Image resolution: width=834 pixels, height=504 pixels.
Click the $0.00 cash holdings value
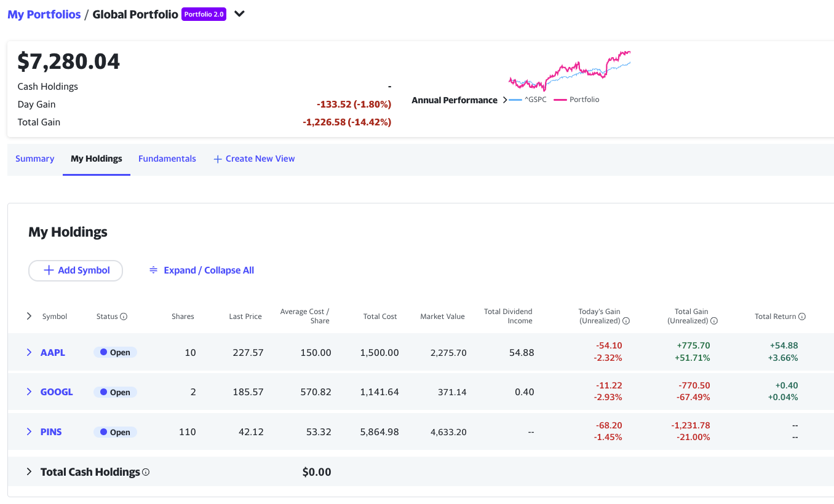coord(317,472)
